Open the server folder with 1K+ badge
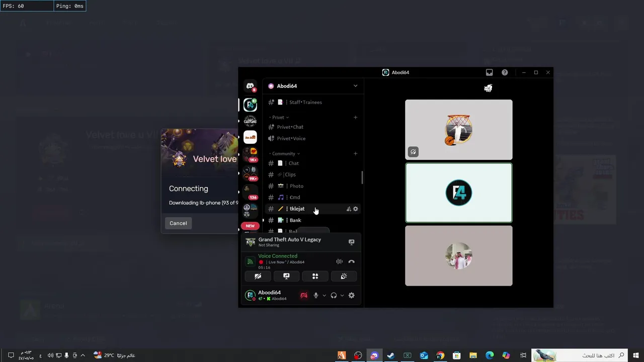 pos(250,153)
